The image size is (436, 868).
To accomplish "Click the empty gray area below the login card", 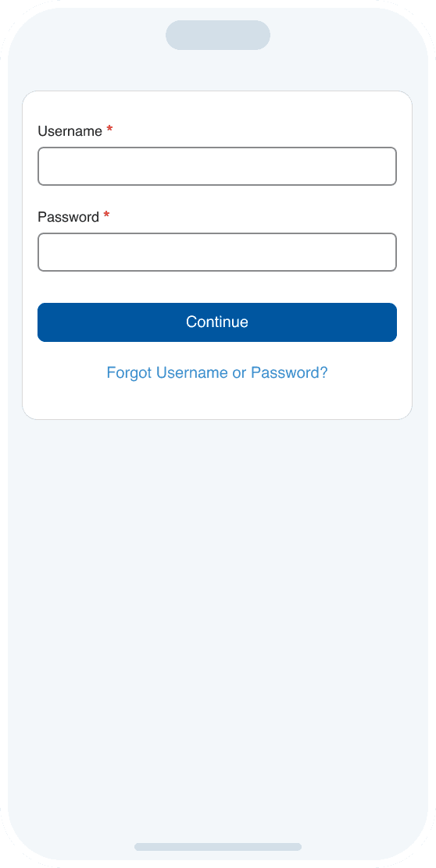I will pyautogui.click(x=218, y=609).
